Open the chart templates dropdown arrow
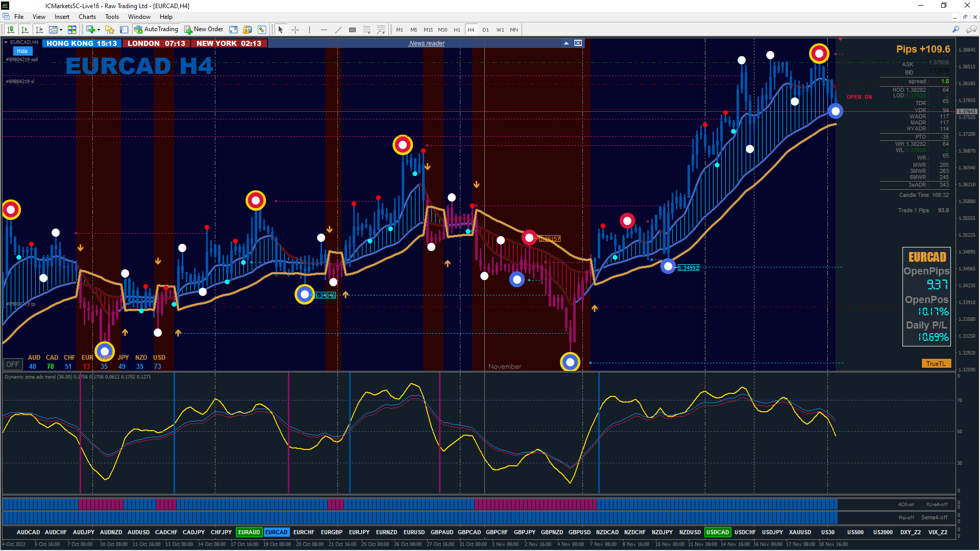Viewport: 980px width, 551px height. click(x=61, y=30)
